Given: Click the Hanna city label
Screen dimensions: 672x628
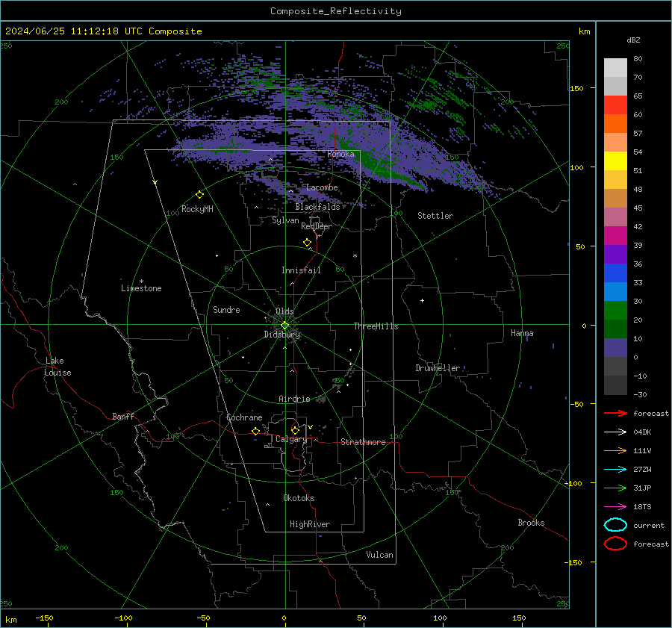Looking at the screenshot, I should coord(522,333).
